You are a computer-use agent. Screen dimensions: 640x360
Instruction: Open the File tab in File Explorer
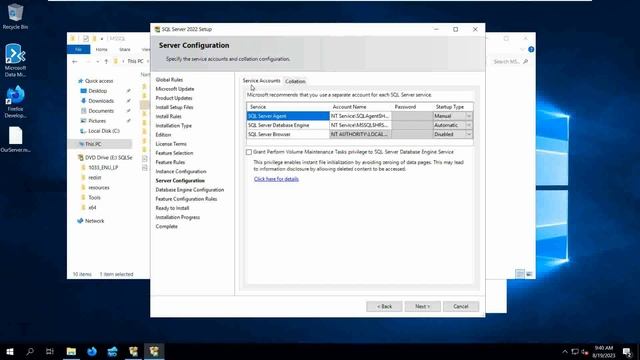coord(78,49)
